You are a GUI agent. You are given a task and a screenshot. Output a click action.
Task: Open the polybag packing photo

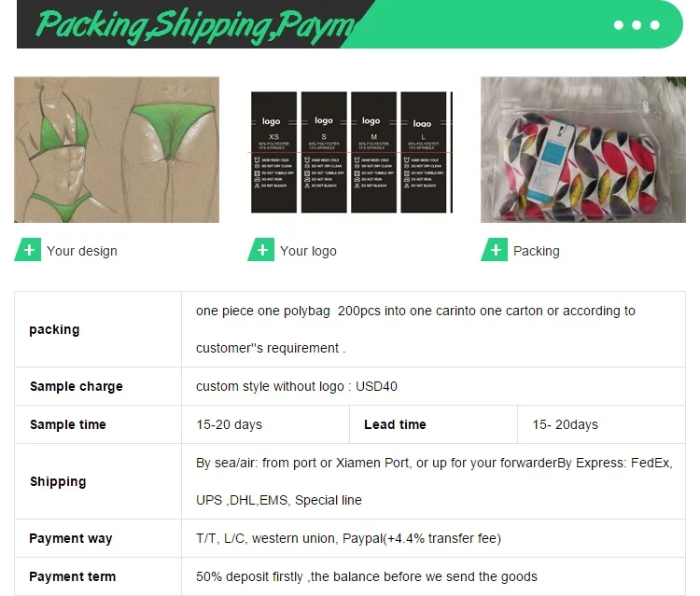tap(583, 149)
